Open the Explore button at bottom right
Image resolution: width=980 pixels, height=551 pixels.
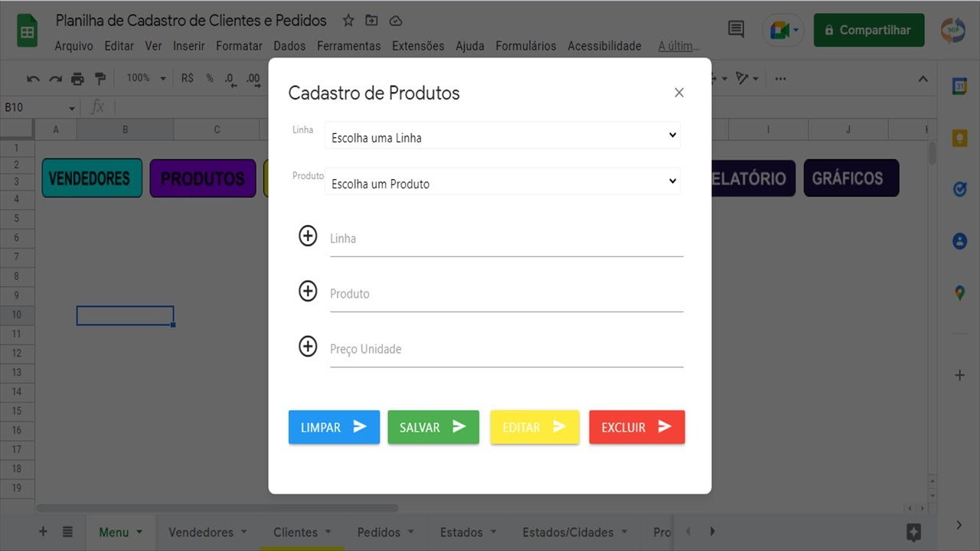click(x=913, y=532)
